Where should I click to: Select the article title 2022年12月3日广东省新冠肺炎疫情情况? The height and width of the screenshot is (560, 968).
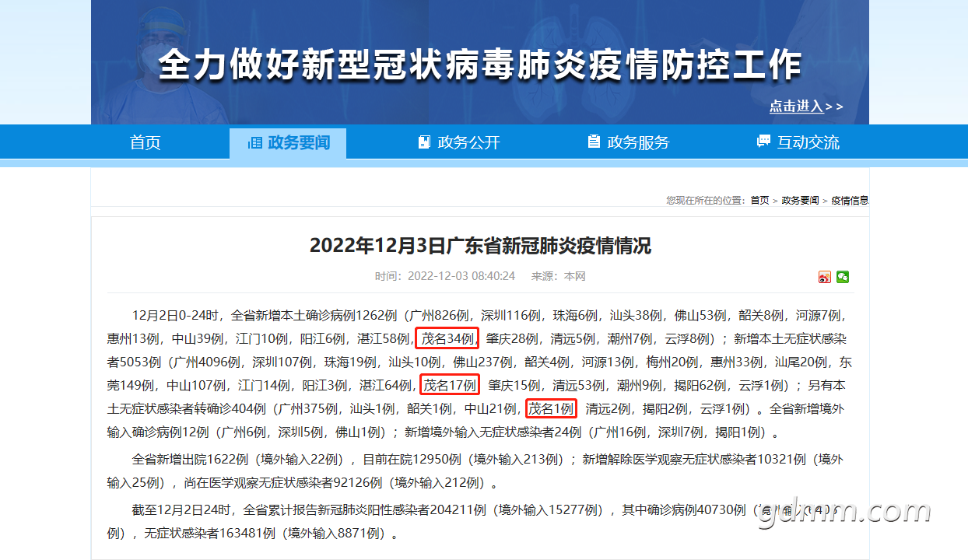point(480,246)
